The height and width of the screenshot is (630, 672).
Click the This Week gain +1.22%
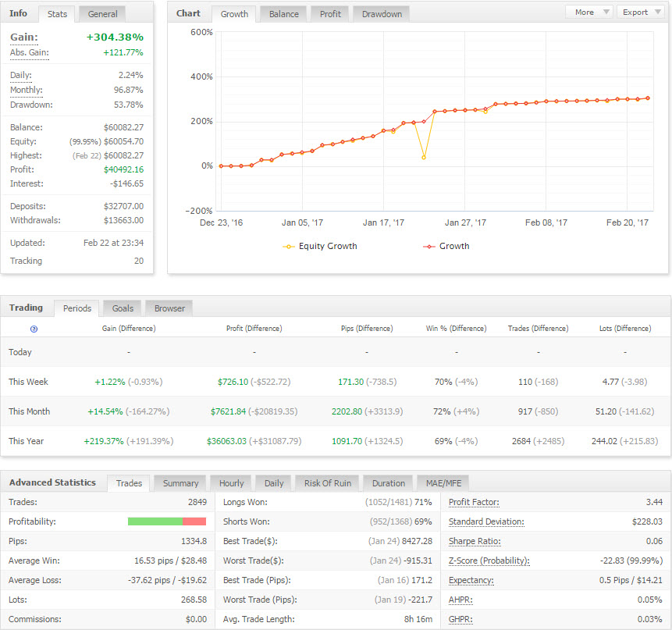point(110,382)
